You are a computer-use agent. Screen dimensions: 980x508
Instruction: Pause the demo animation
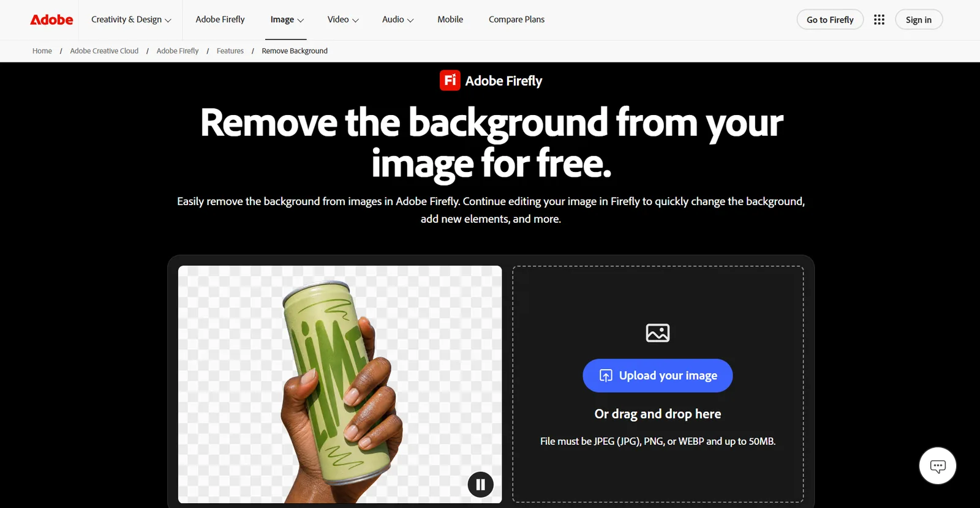481,485
